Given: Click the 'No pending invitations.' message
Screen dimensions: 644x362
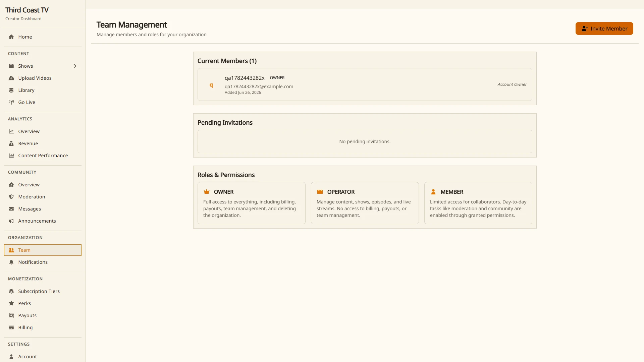Looking at the screenshot, I should [365, 141].
